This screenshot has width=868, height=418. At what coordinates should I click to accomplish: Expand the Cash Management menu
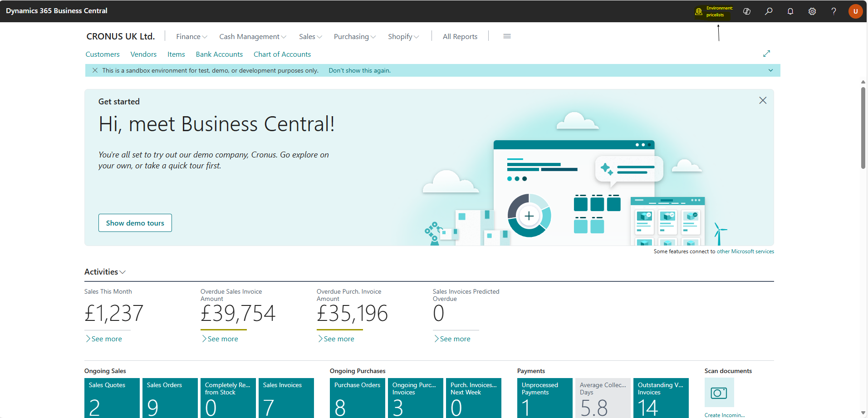point(253,36)
